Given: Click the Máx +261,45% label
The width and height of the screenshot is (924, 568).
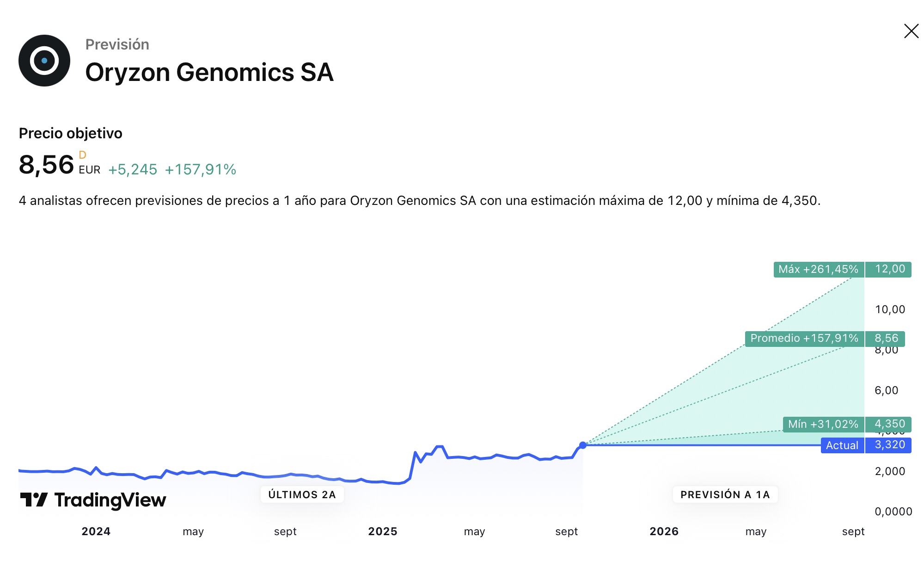Looking at the screenshot, I should (x=819, y=270).
